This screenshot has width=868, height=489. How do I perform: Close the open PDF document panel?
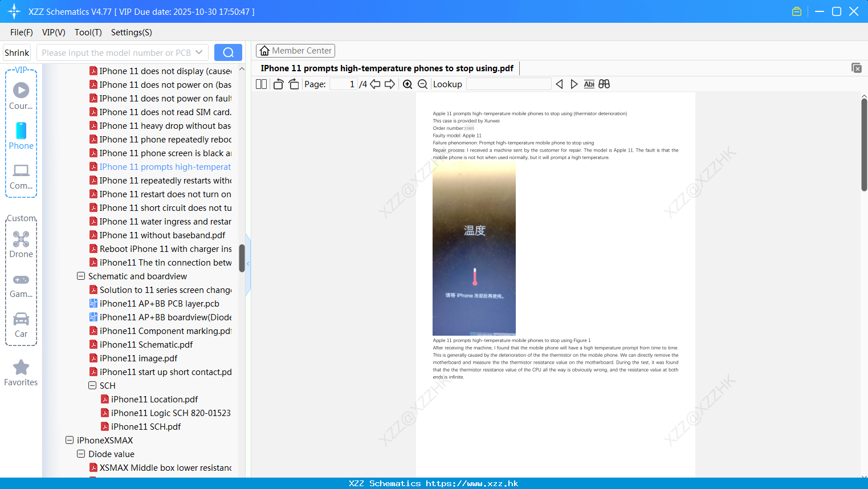[856, 68]
